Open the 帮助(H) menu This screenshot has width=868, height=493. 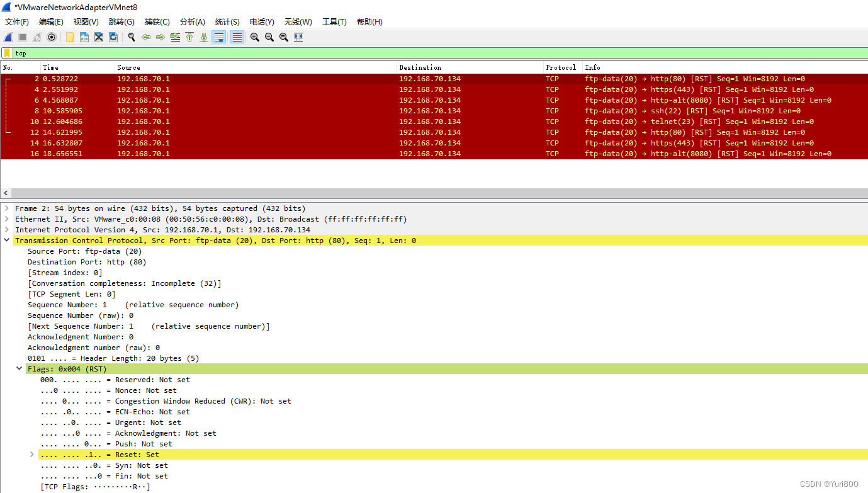[x=369, y=22]
